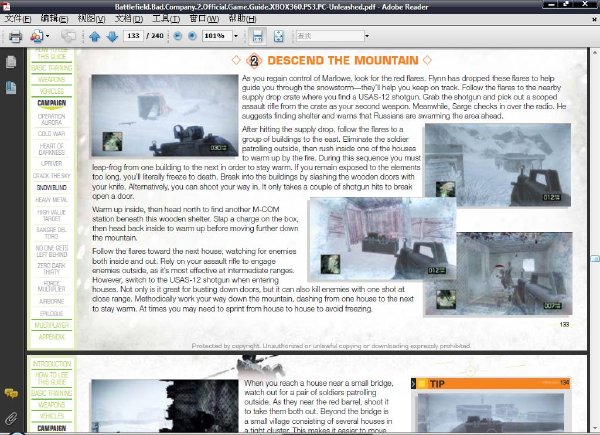The height and width of the screenshot is (435, 600).
Task: Click the zoom percentage field showing 101%
Action: point(217,36)
